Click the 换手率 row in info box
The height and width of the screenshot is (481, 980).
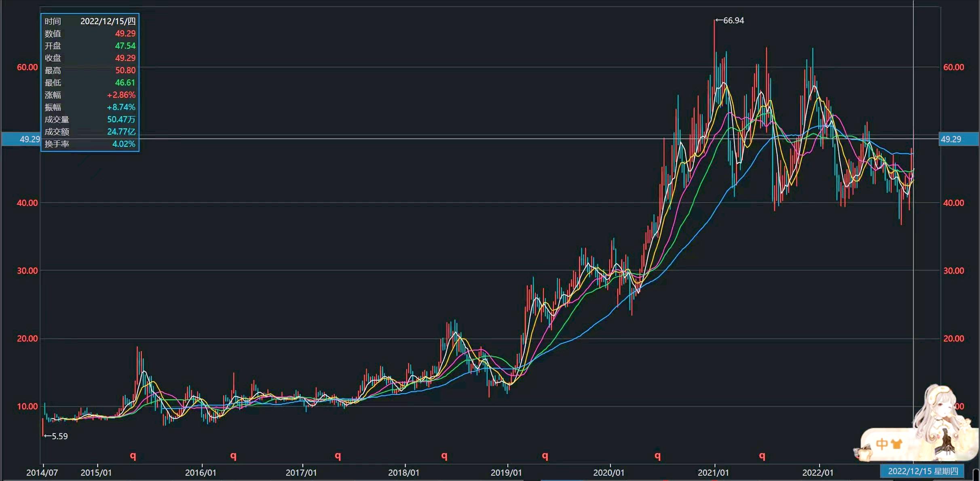click(x=90, y=144)
